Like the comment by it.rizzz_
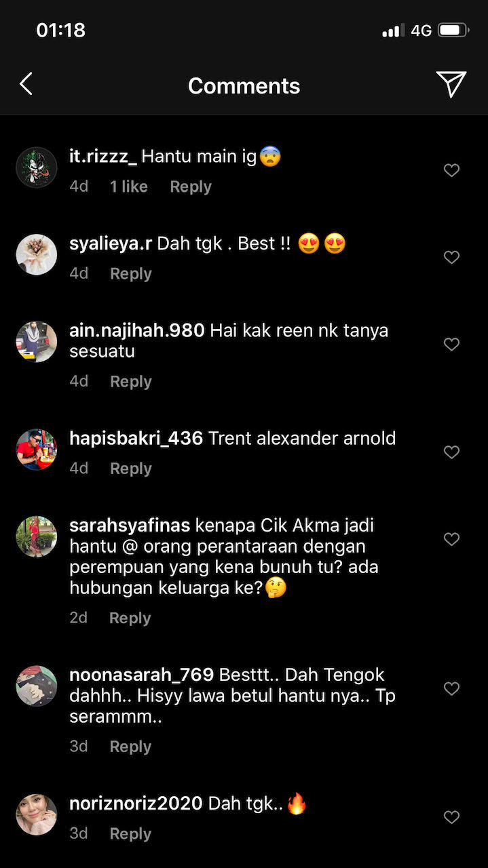 click(x=451, y=170)
